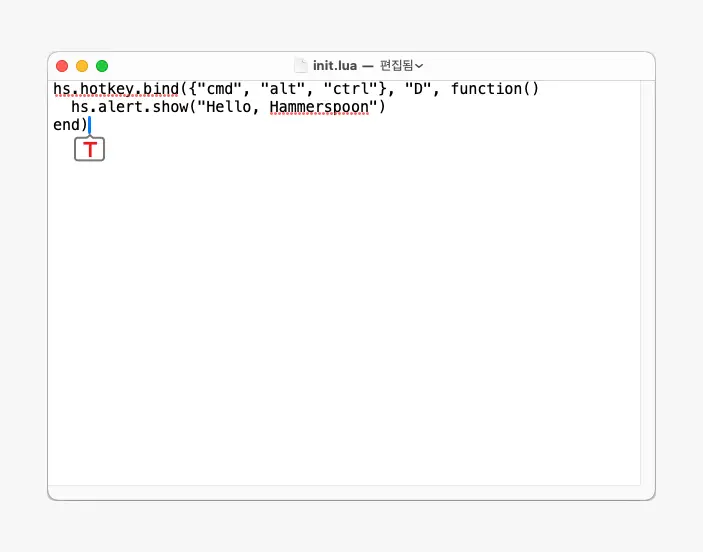Click the vertical scrollbar track on right
Screen dimensions: 703x552
647,300
